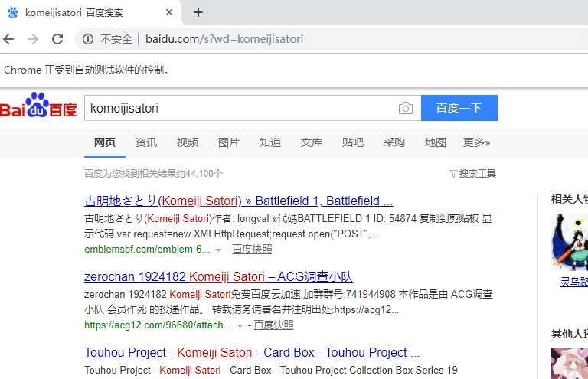Switch to the 贴吧 tab
This screenshot has height=379, width=588.
(x=353, y=142)
